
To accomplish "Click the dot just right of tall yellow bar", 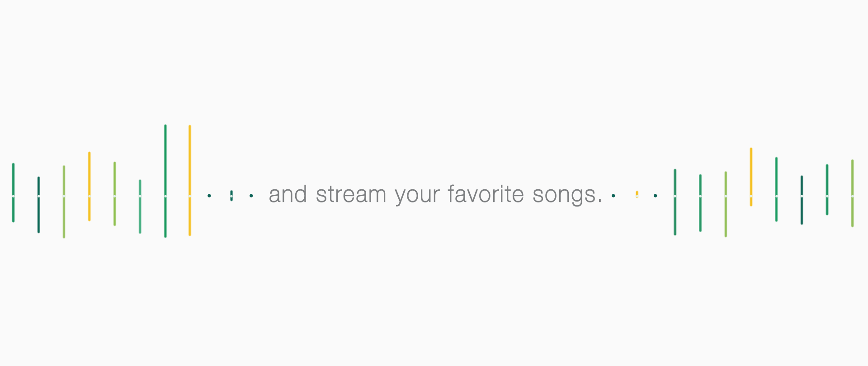I will pos(209,196).
